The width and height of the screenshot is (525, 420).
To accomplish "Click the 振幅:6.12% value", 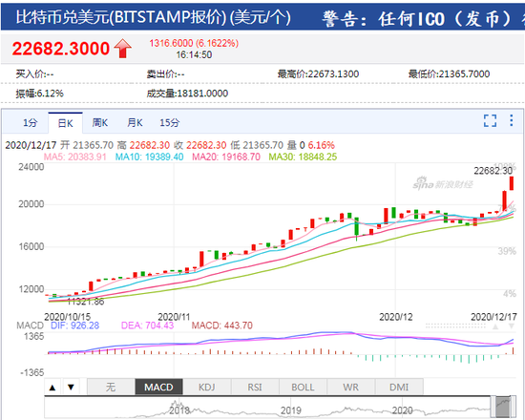I will click(39, 94).
